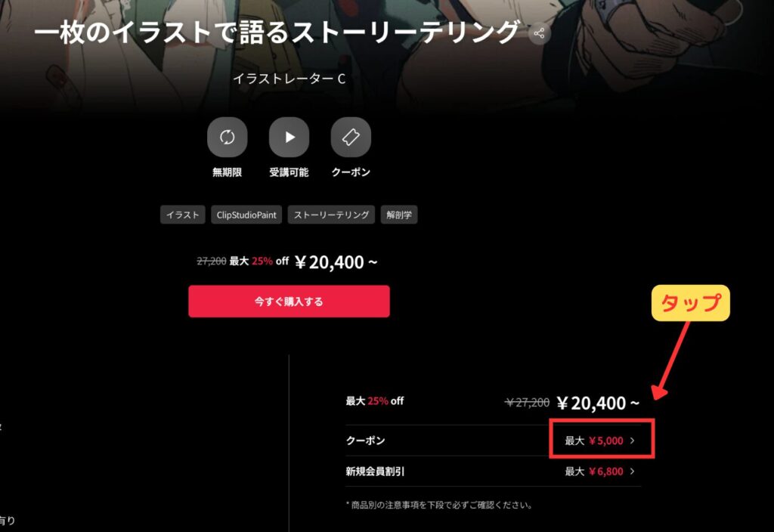Select the 解剖学 tag
774x532 pixels.
(399, 215)
